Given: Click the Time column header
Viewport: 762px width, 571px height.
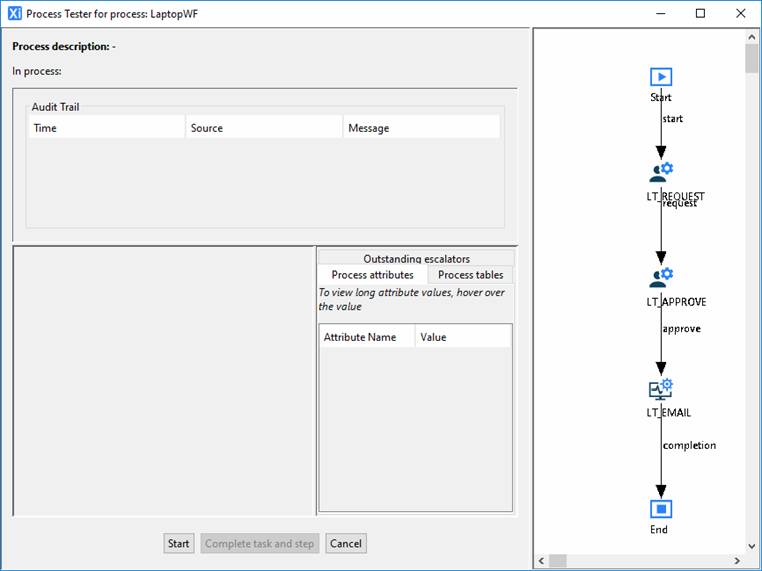Looking at the screenshot, I should (106, 128).
